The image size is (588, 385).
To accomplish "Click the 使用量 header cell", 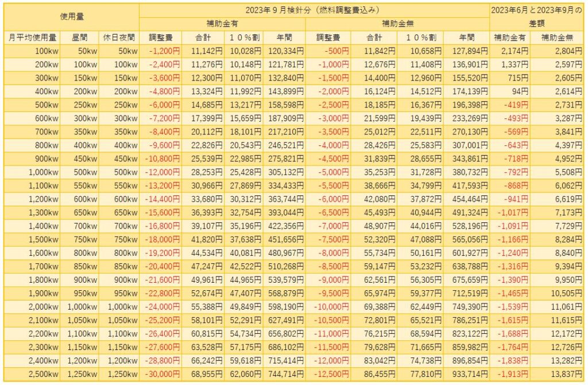I will pyautogui.click(x=71, y=17).
